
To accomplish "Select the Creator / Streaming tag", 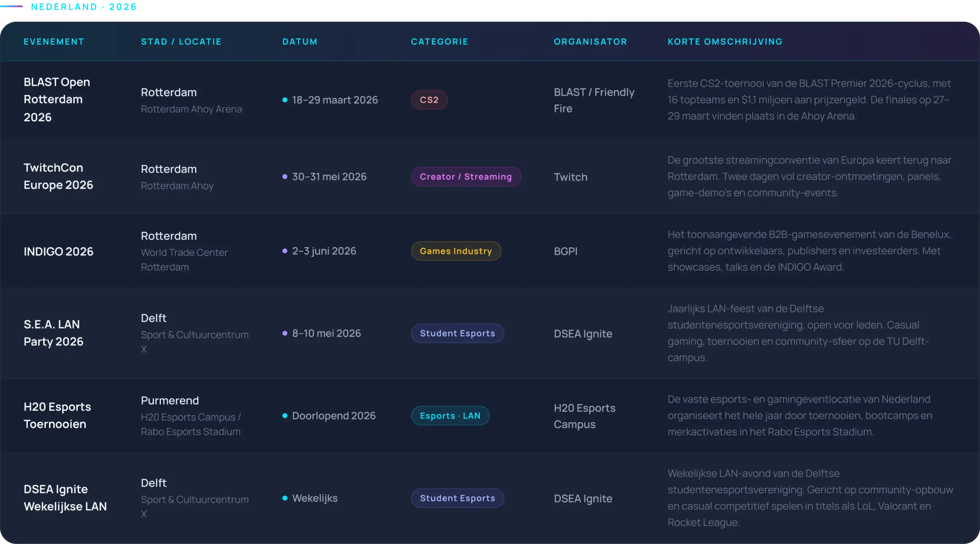I will coord(465,177).
